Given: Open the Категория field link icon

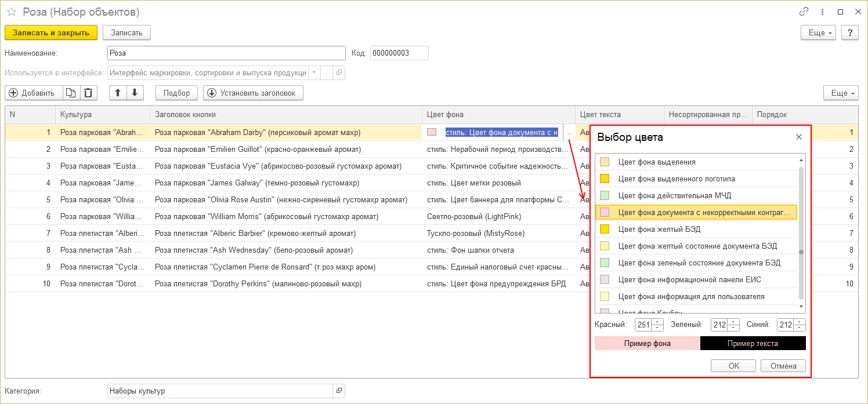Looking at the screenshot, I should click(339, 391).
